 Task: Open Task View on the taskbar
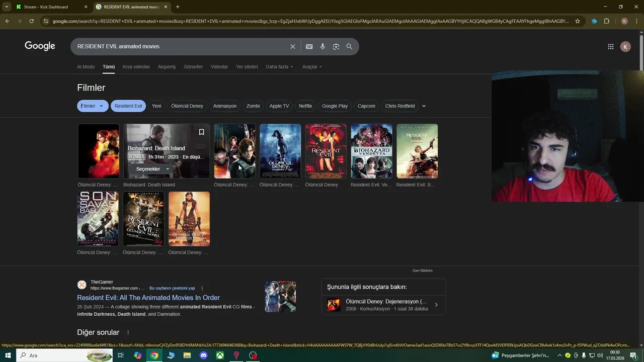[x=121, y=355]
